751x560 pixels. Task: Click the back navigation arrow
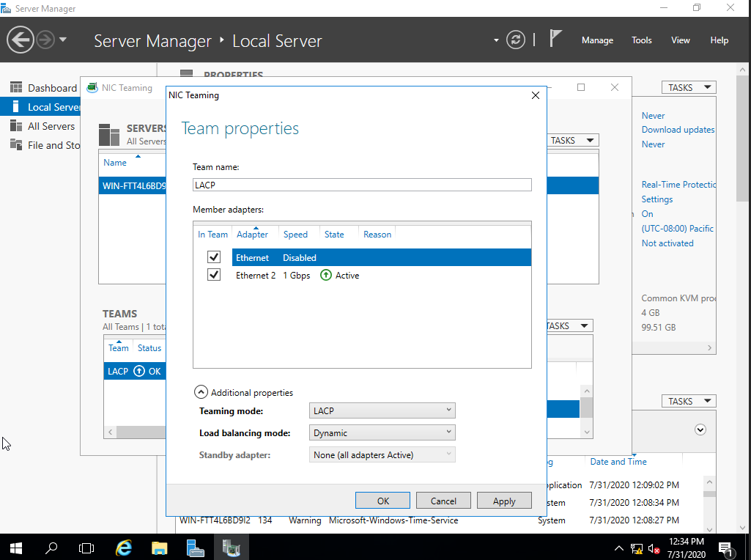coord(21,39)
